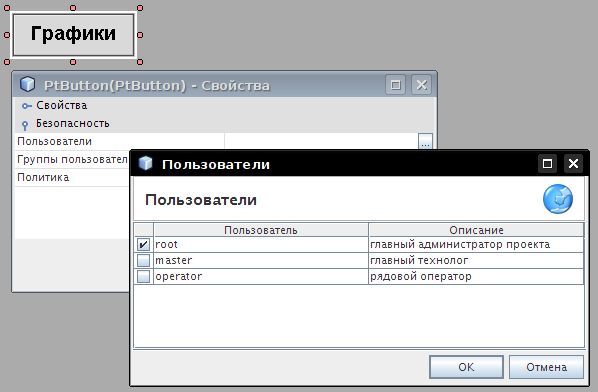Screen dimensions: 598x392
Task: Check the operator user checkbox
Action: 143,276
